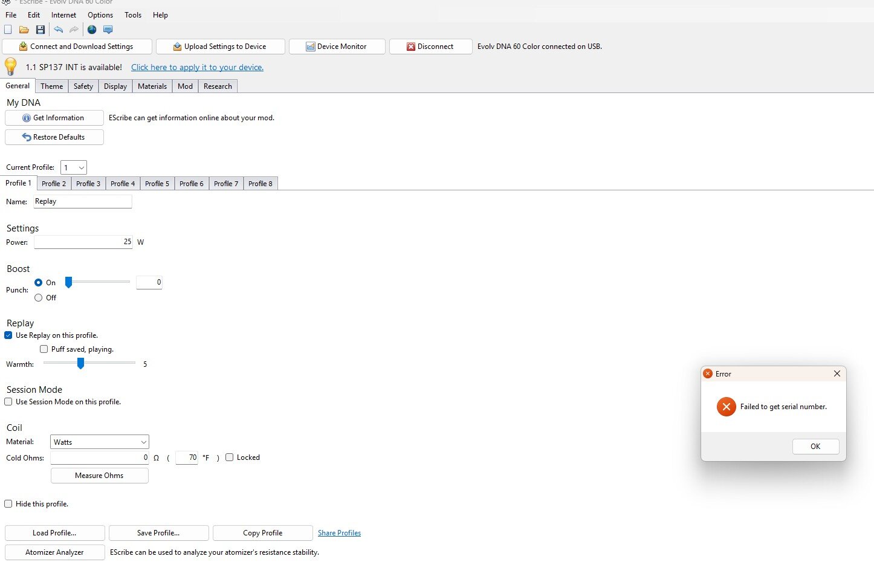Click the monitor icon in the toolbar
This screenshot has height=588, width=874.
108,30
